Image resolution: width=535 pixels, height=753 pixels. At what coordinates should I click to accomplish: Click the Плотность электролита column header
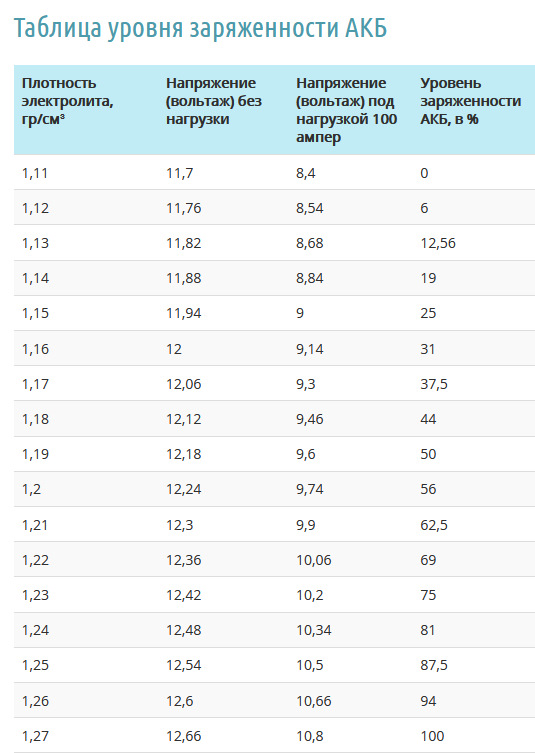(x=67, y=101)
